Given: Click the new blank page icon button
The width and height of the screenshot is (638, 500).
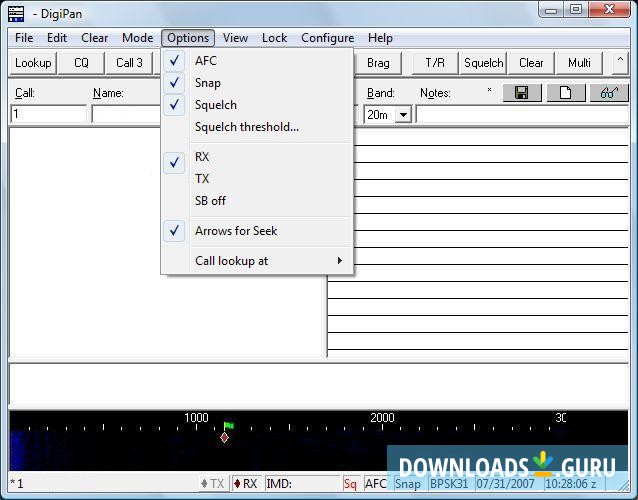Looking at the screenshot, I should pos(566,93).
